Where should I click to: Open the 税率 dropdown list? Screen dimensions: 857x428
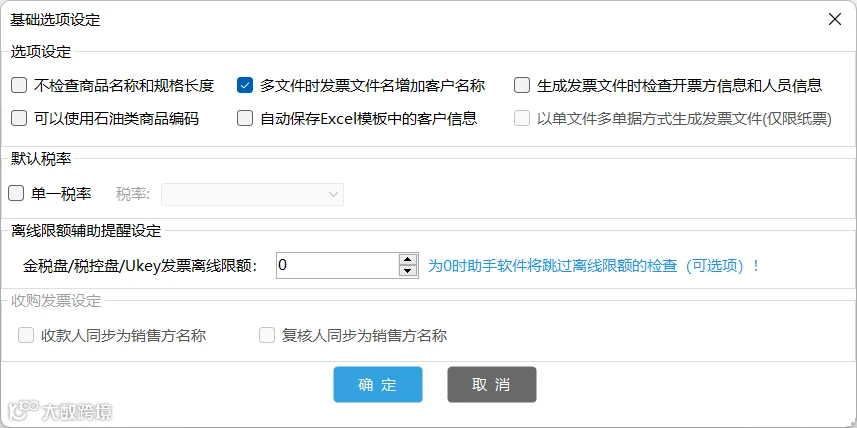tap(253, 194)
